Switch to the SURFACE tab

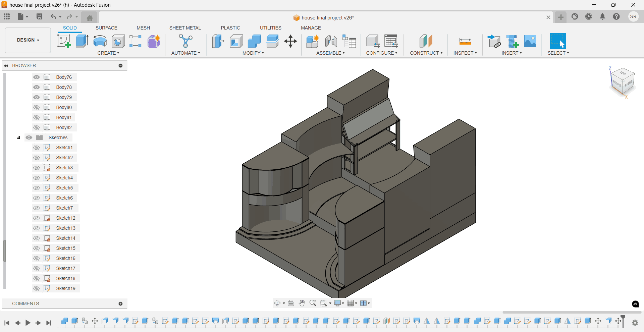pyautogui.click(x=106, y=28)
